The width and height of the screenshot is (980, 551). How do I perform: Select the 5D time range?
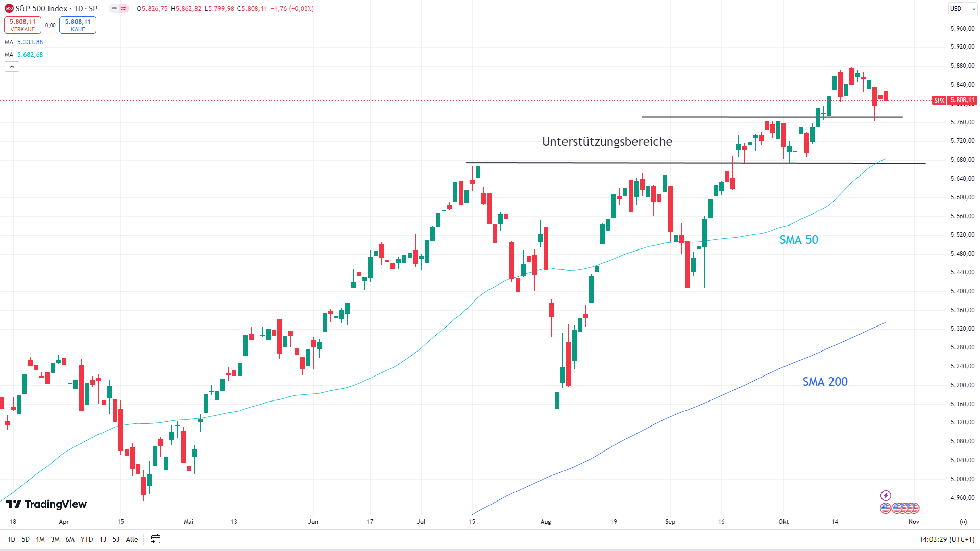click(26, 539)
